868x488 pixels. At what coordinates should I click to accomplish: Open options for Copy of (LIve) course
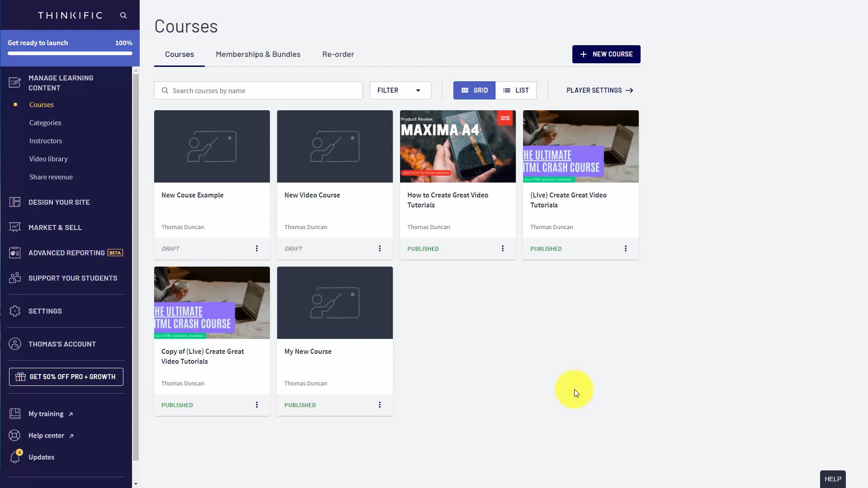click(257, 405)
